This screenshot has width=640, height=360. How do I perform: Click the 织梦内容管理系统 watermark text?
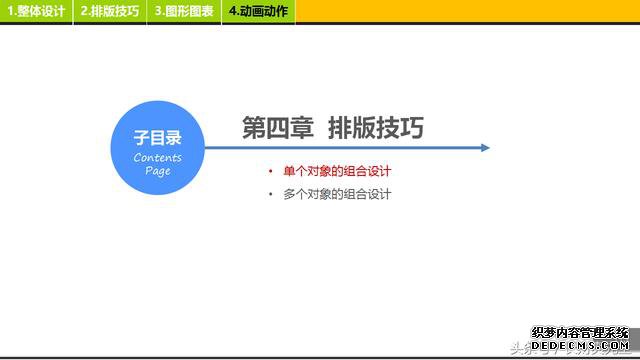[580, 333]
